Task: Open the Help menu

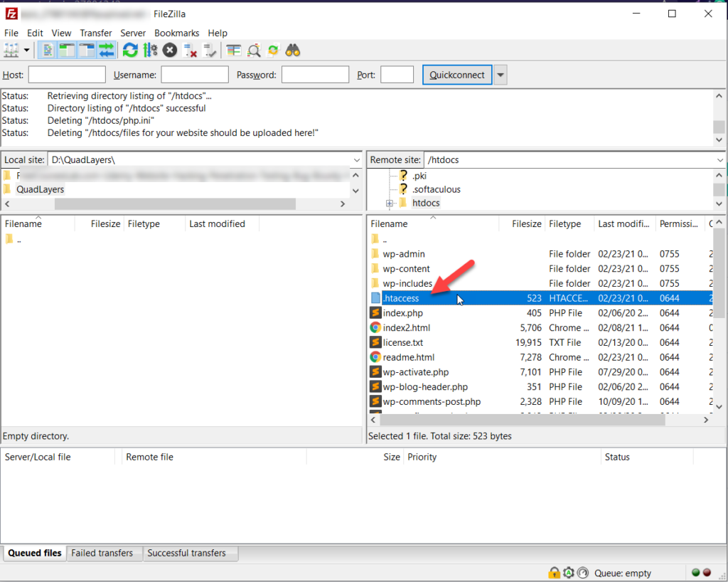Action: tap(218, 33)
